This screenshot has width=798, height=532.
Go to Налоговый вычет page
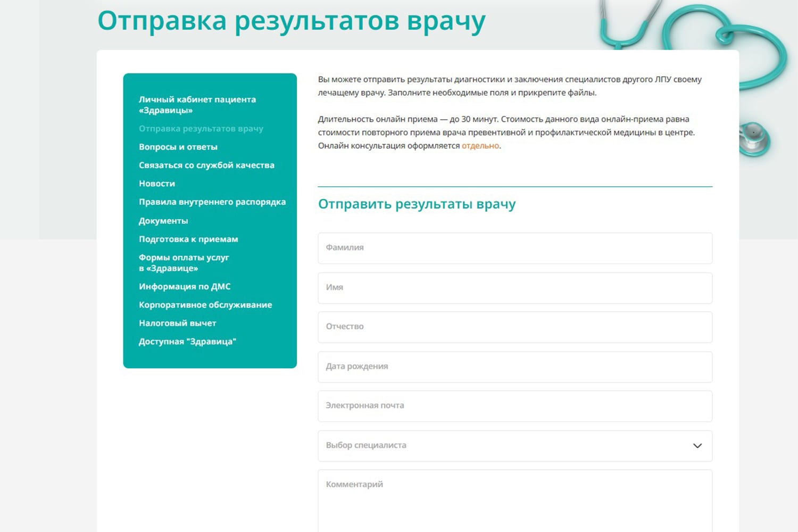click(178, 323)
